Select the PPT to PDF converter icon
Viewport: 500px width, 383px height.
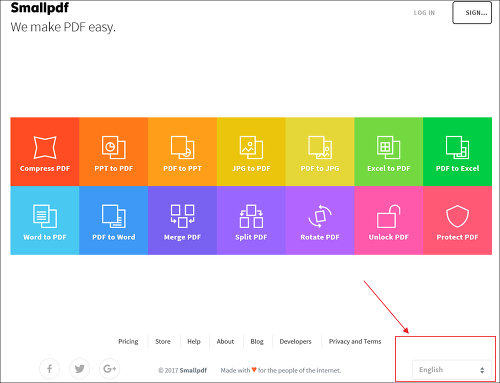coord(114,147)
